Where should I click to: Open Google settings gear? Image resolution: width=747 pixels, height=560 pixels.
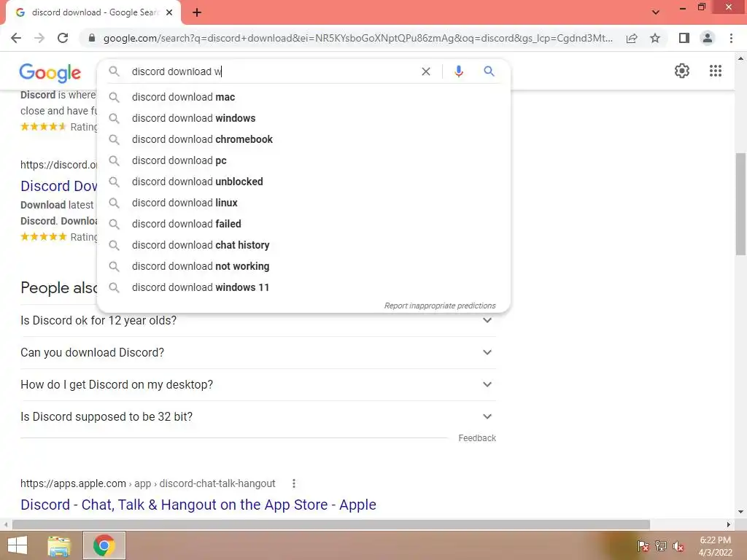pos(682,71)
